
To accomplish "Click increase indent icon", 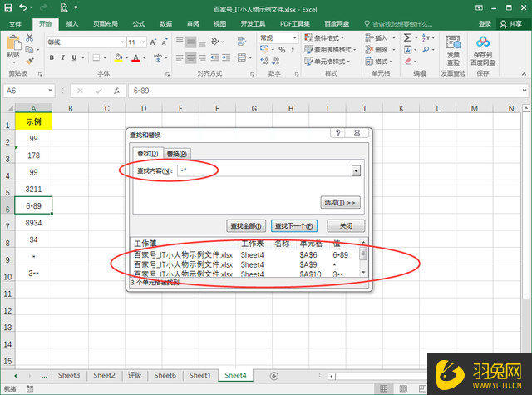I will click(x=226, y=57).
